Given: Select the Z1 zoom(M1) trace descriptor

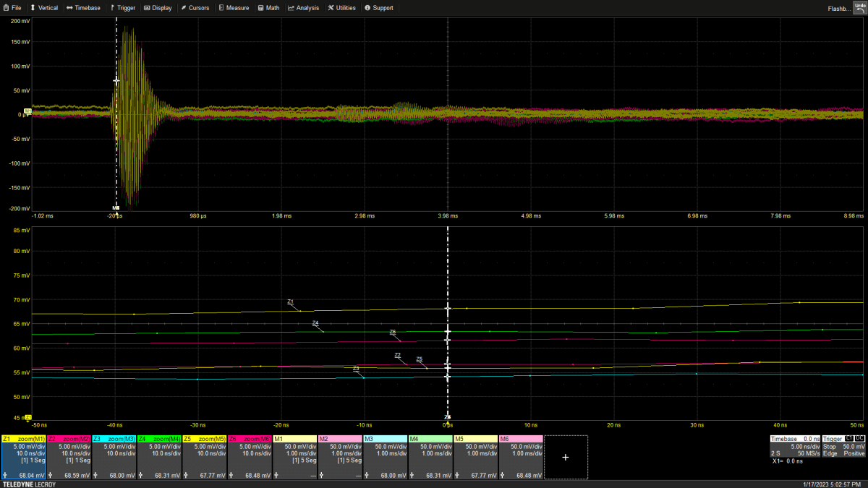Looking at the screenshot, I should 24,457.
